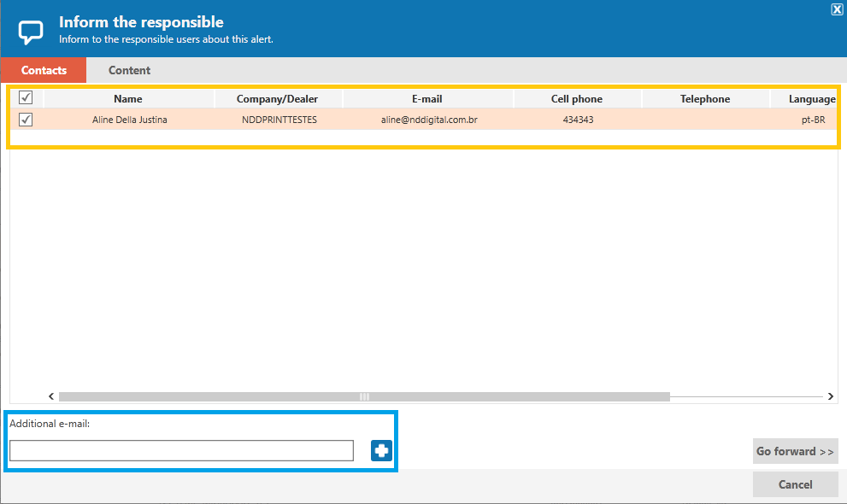Uncheck the Aline Della Justina contact checkbox
The image size is (847, 504).
[x=26, y=120]
